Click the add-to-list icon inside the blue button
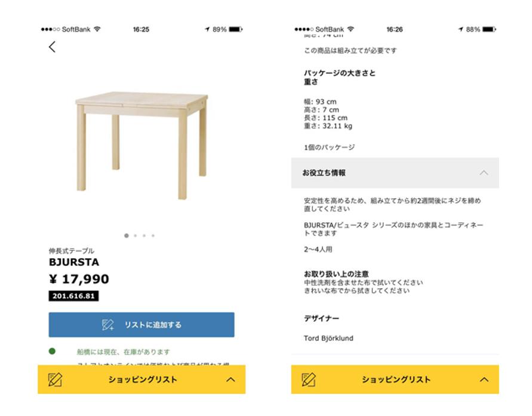The image size is (532, 416). pyautogui.click(x=108, y=325)
